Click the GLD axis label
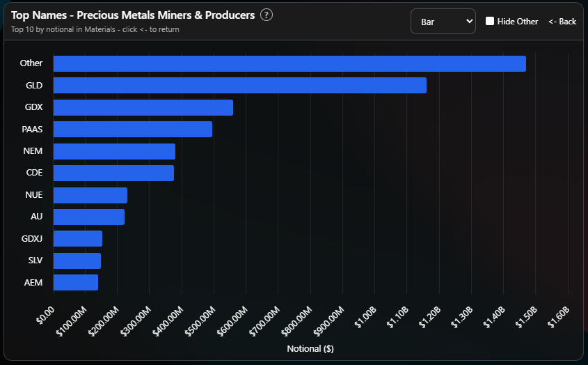588x365 pixels. point(34,86)
